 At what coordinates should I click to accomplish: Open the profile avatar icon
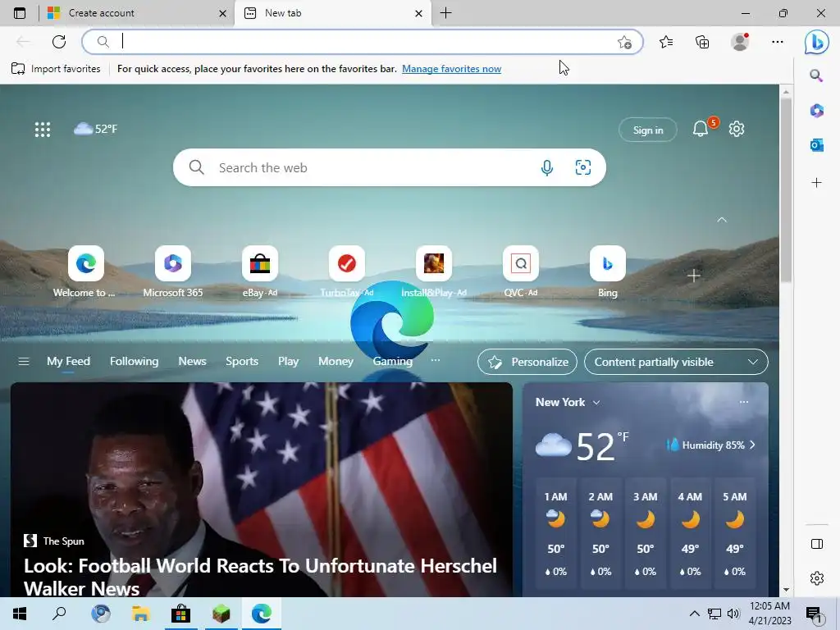coord(740,42)
